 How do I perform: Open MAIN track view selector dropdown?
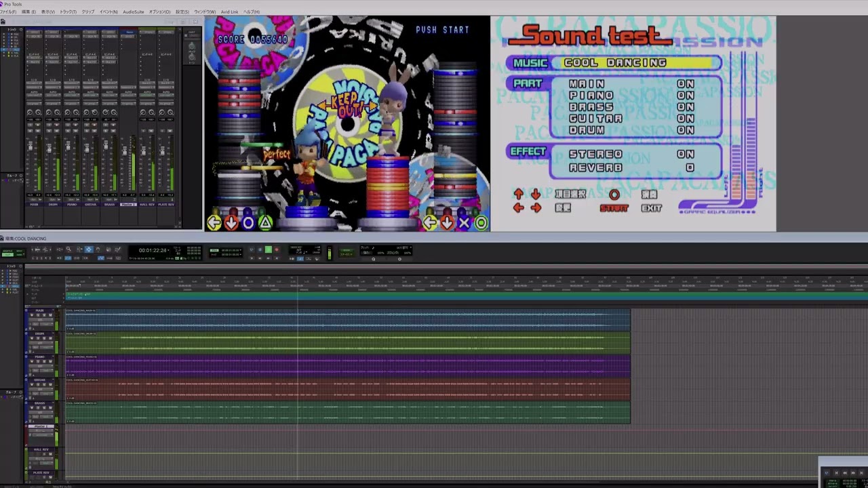(41, 320)
